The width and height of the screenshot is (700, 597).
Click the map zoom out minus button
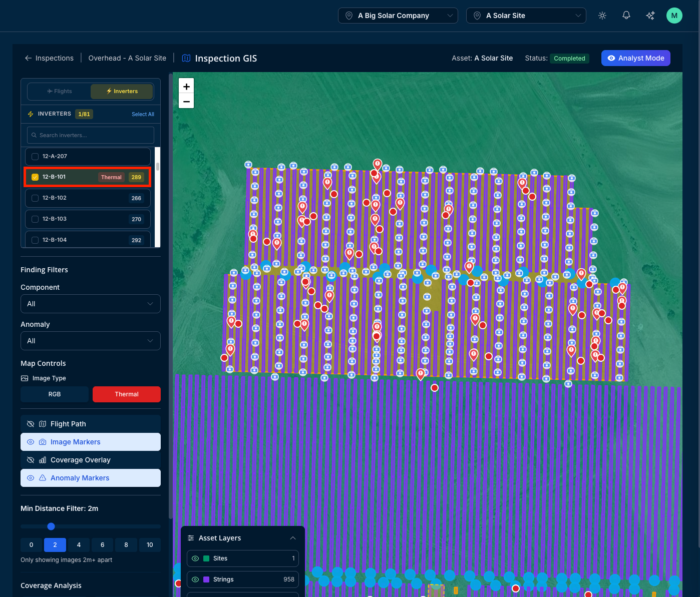tap(186, 101)
